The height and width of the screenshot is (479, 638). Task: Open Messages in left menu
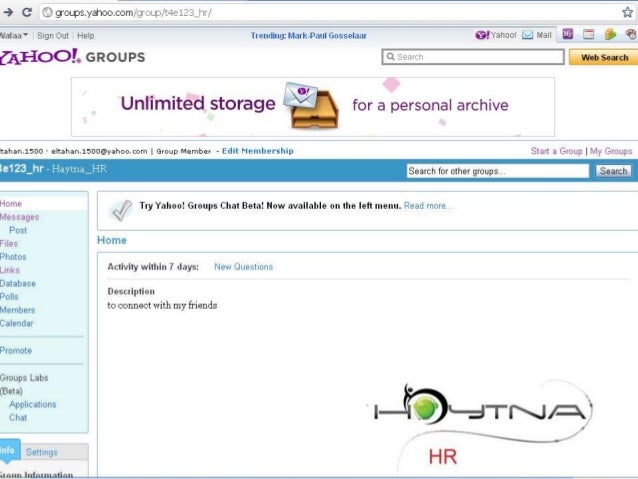click(20, 217)
